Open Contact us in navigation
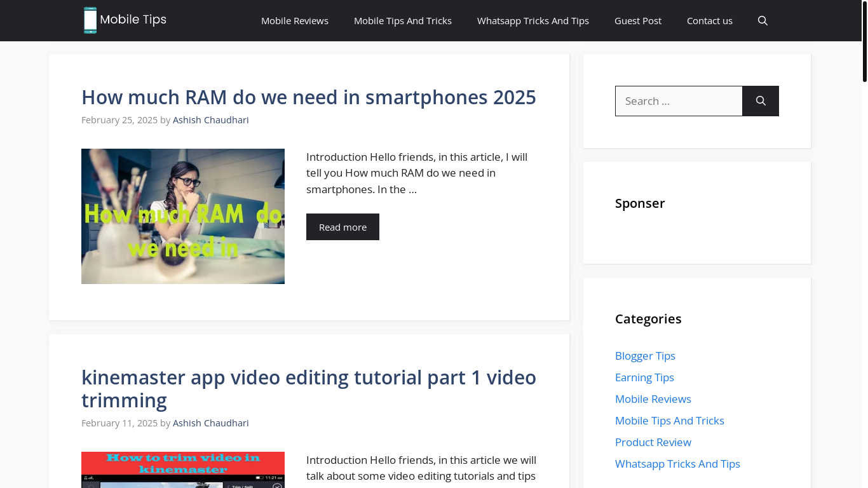868x488 pixels. (710, 21)
